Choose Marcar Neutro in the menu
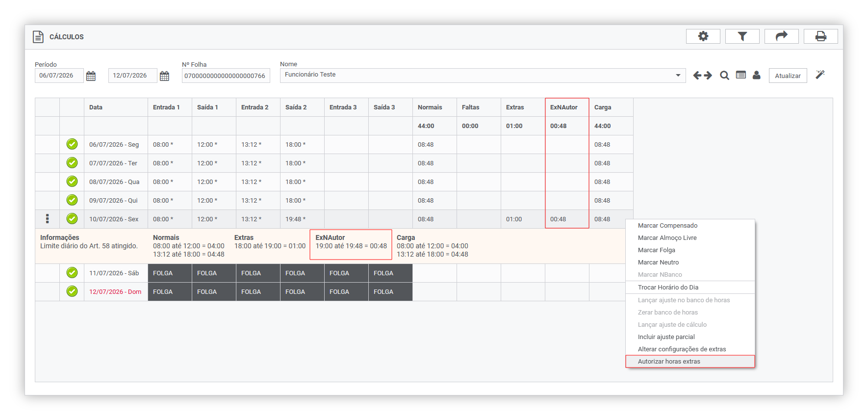Viewport: 868px width, 420px height. click(x=690, y=262)
